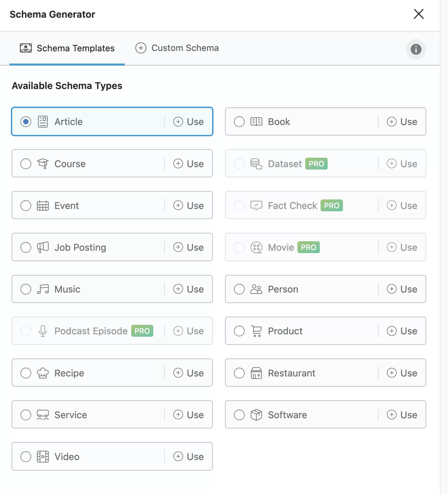
Task: Click Use for Product schema
Action: [402, 331]
